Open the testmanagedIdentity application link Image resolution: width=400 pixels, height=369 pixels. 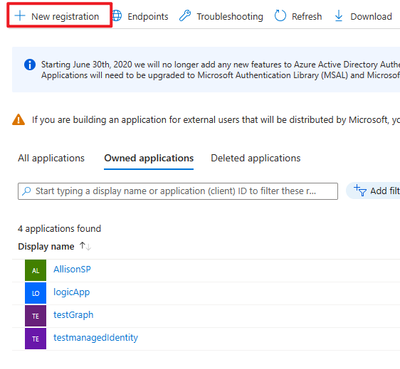pos(96,337)
